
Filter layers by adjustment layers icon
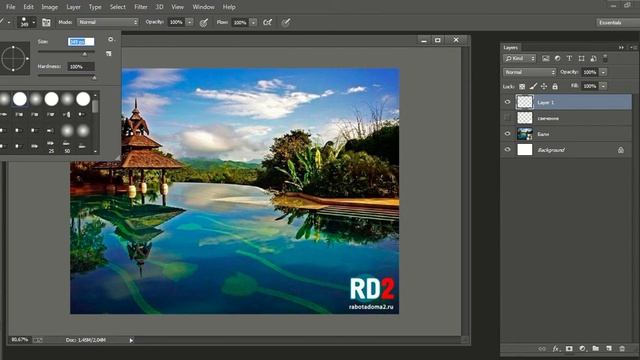click(557, 58)
